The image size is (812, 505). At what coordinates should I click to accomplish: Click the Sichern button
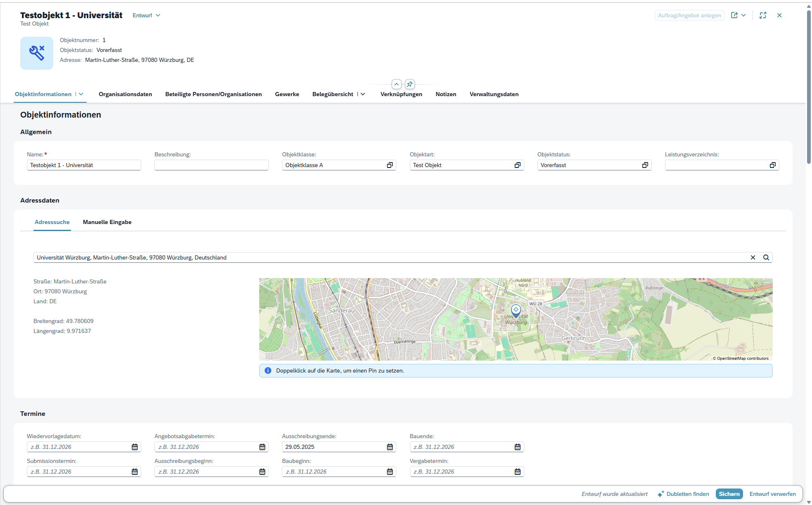[x=729, y=494]
